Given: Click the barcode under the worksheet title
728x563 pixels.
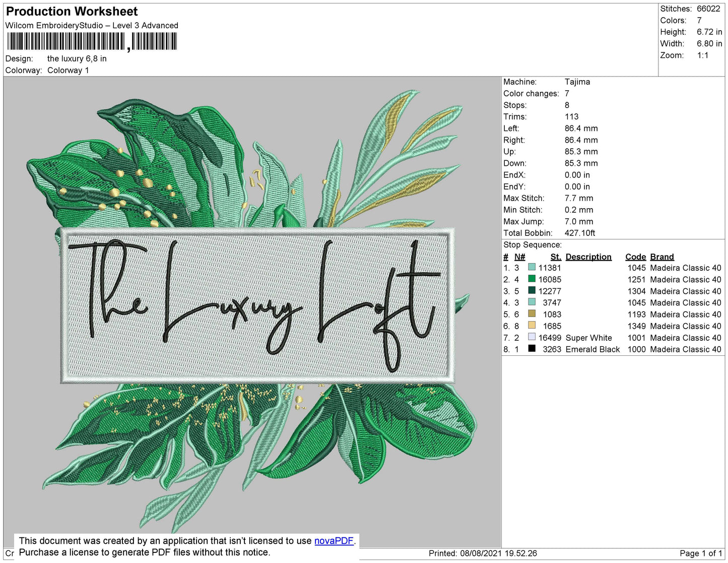Looking at the screenshot, I should click(92, 41).
